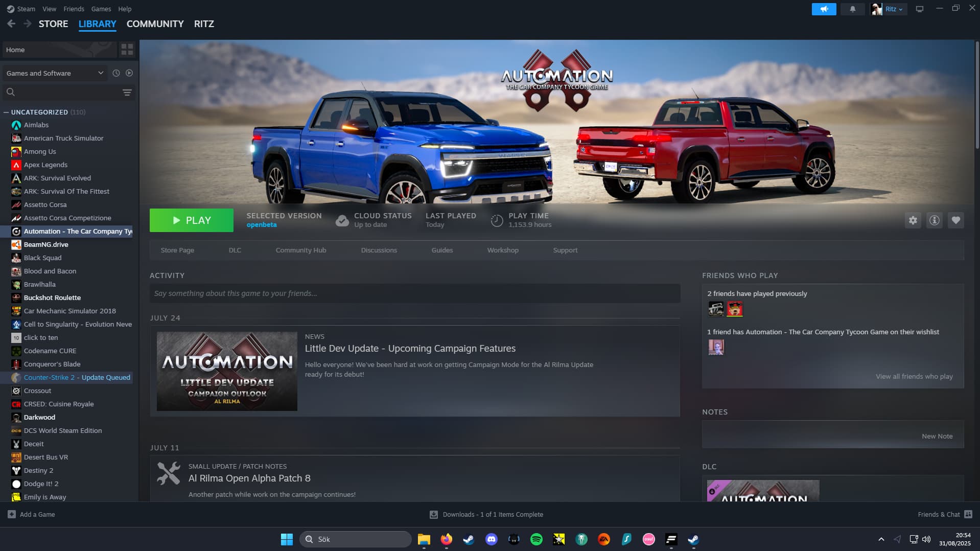Open the Friends menu
Screen dimensions: 980x551
pyautogui.click(x=74, y=9)
